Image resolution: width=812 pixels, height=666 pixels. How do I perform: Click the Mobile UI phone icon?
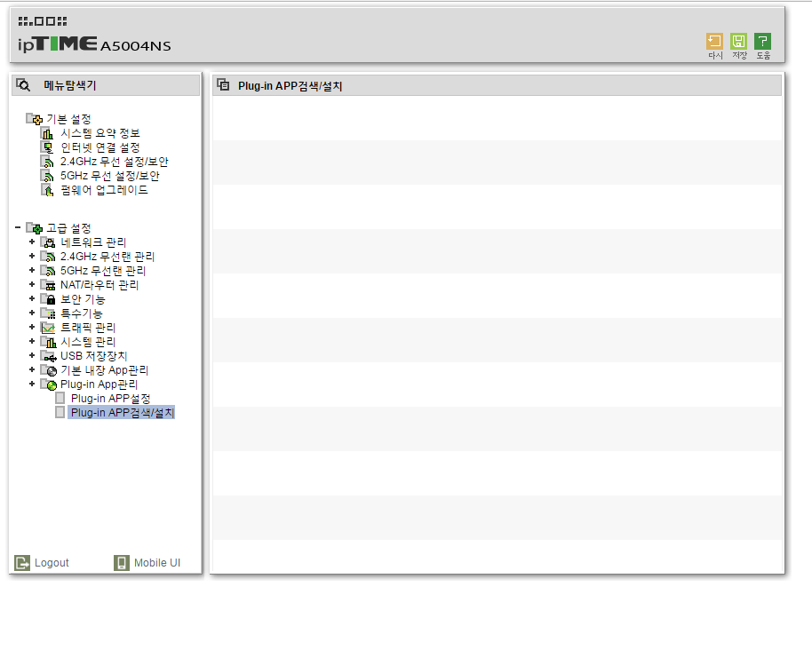pyautogui.click(x=121, y=562)
